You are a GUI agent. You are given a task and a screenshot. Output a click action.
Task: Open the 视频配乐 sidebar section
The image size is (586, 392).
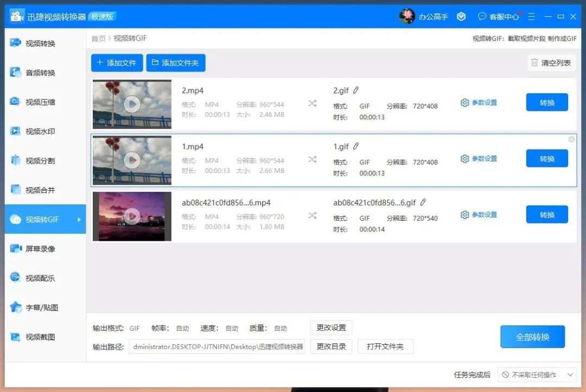click(45, 278)
